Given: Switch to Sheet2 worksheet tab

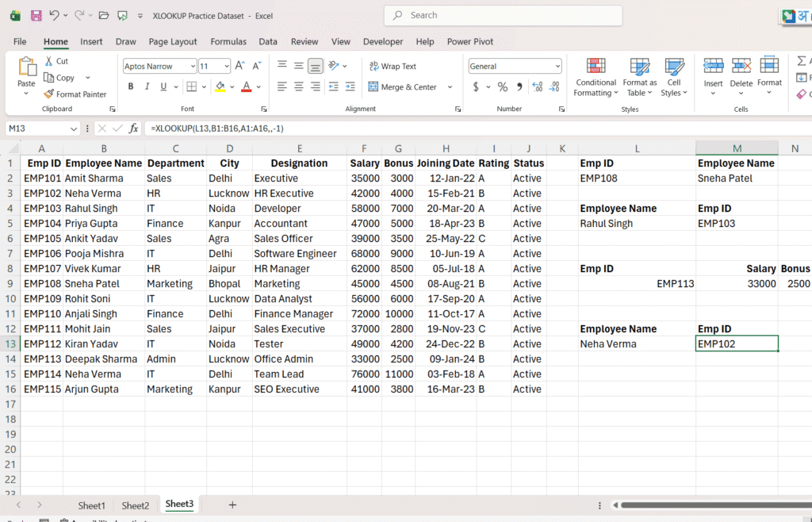Looking at the screenshot, I should click(135, 505).
